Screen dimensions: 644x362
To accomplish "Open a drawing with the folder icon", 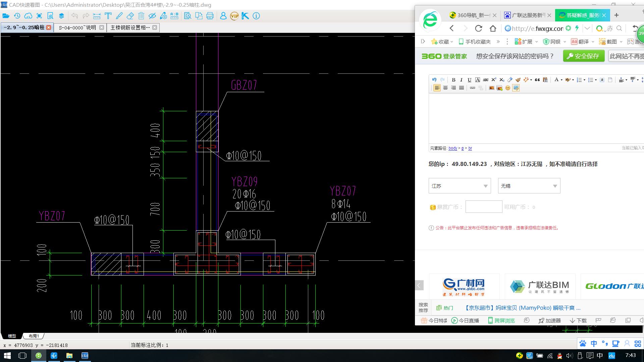I will (x=6, y=16).
